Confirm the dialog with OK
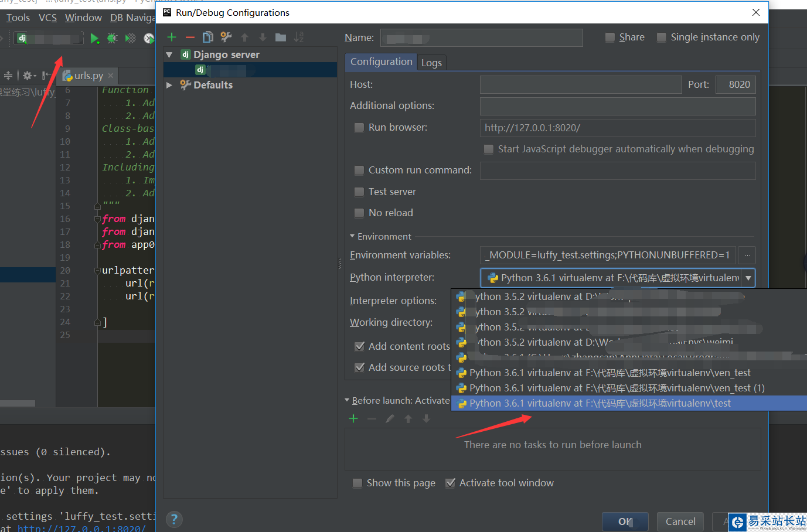807x532 pixels. pyautogui.click(x=625, y=521)
